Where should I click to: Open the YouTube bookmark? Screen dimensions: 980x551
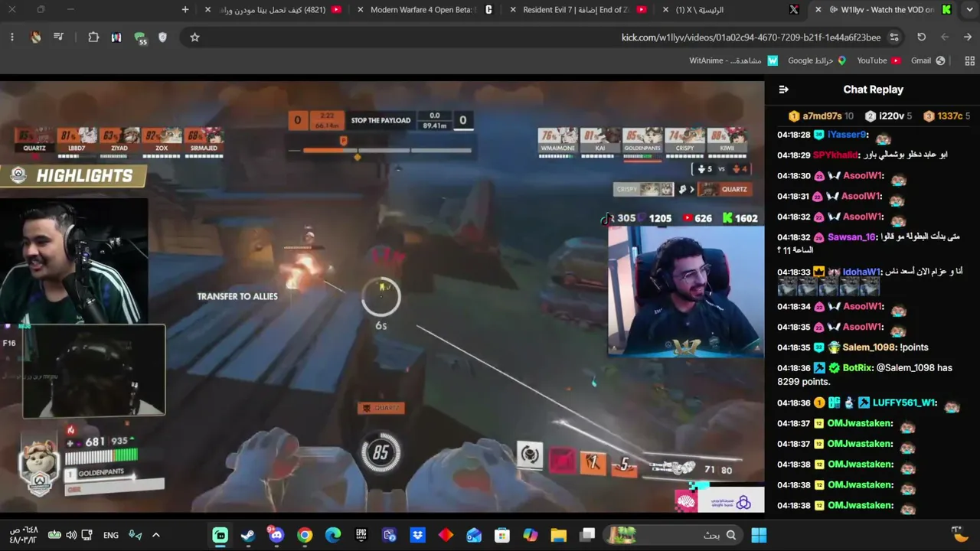879,60
